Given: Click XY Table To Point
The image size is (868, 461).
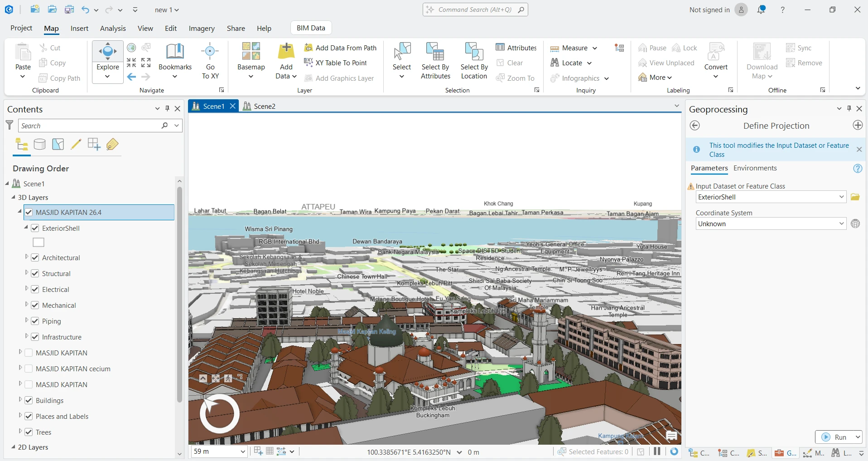Looking at the screenshot, I should coord(335,63).
